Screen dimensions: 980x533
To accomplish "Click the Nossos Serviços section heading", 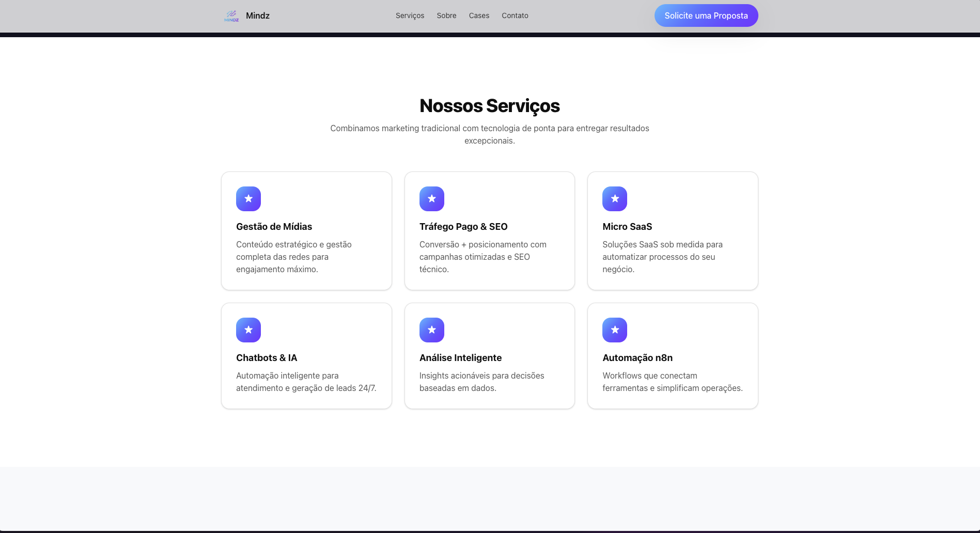I will 490,106.
